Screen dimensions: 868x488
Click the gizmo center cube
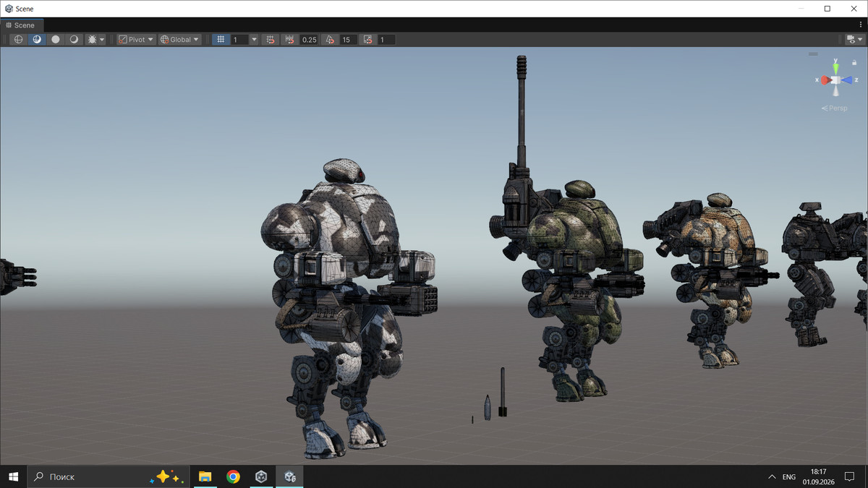(835, 80)
